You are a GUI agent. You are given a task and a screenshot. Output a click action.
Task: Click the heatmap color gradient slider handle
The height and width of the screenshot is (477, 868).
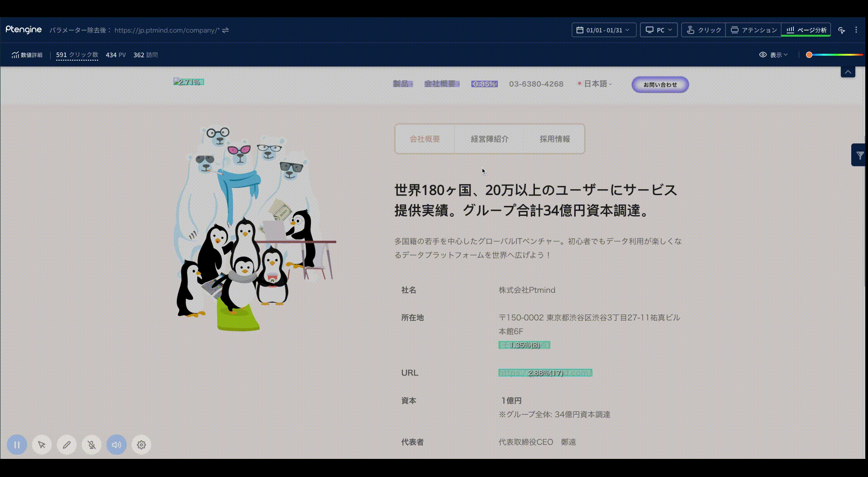pos(809,55)
